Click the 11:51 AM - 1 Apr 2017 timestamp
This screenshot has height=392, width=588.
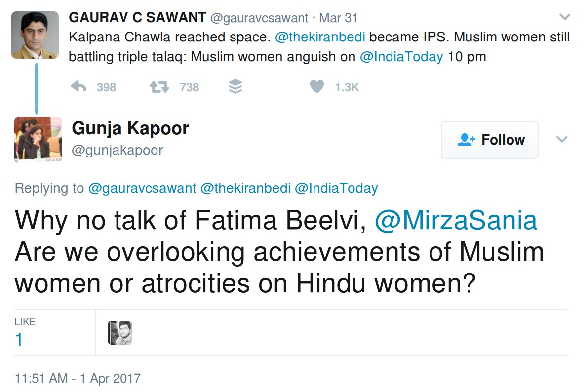point(78,379)
